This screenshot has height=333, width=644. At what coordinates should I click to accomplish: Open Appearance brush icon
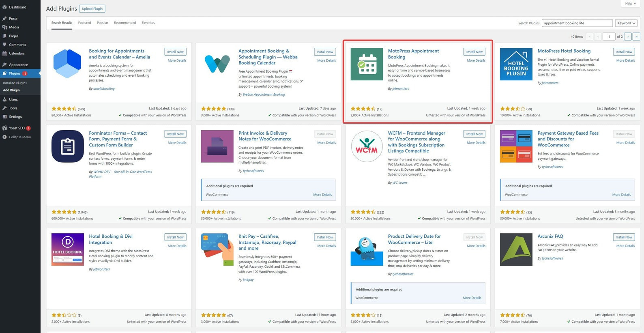point(4,64)
